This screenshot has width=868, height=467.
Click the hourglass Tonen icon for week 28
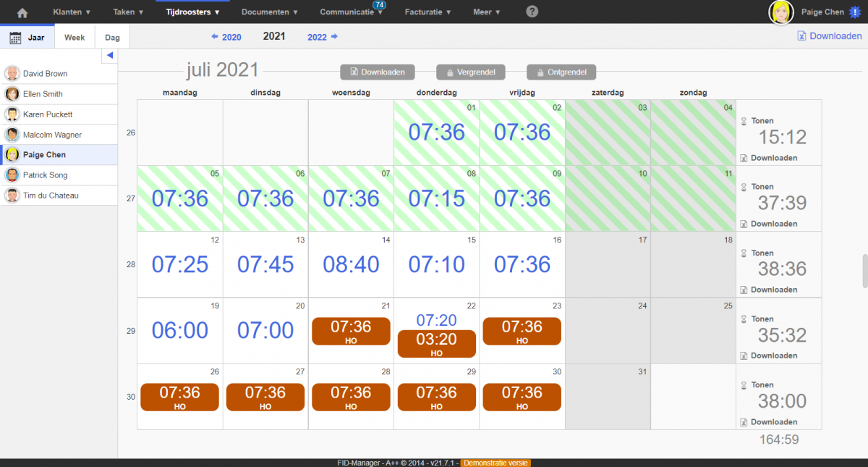[744, 253]
